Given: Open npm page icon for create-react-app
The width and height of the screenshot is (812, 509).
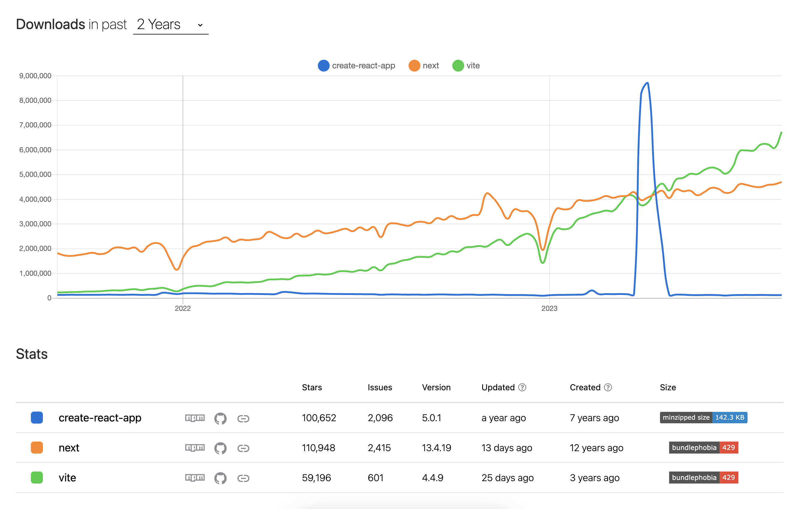Looking at the screenshot, I should tap(195, 418).
